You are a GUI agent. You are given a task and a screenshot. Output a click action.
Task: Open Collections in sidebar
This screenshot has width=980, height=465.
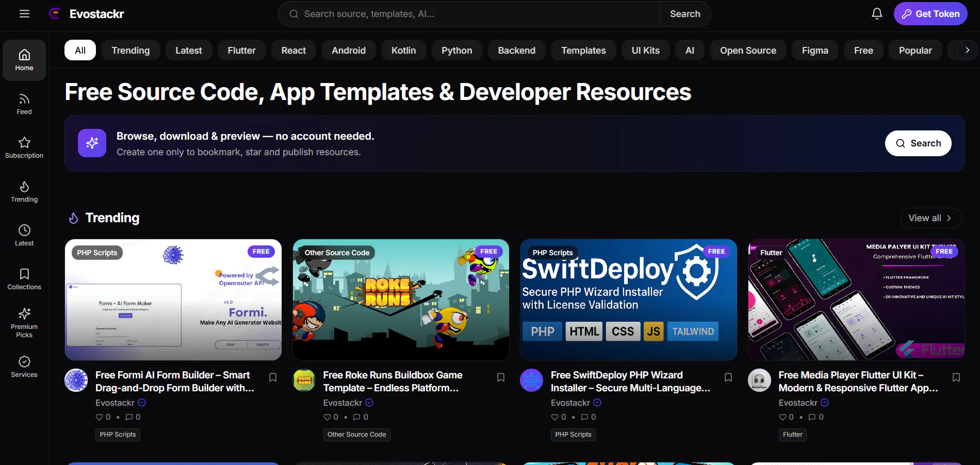(x=24, y=279)
